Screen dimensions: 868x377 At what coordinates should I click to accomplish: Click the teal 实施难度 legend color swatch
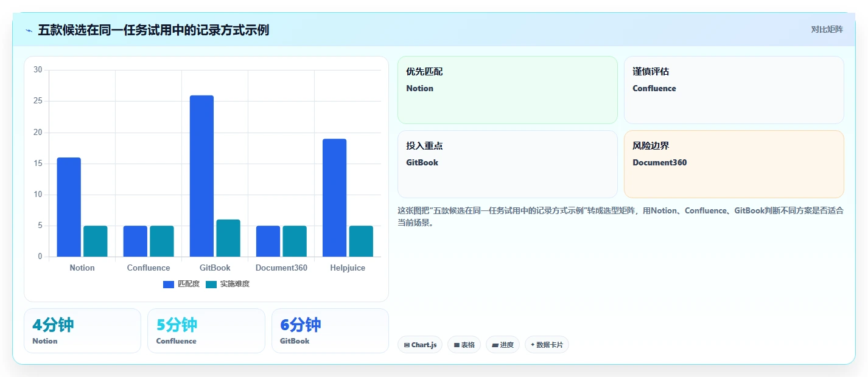coord(211,284)
